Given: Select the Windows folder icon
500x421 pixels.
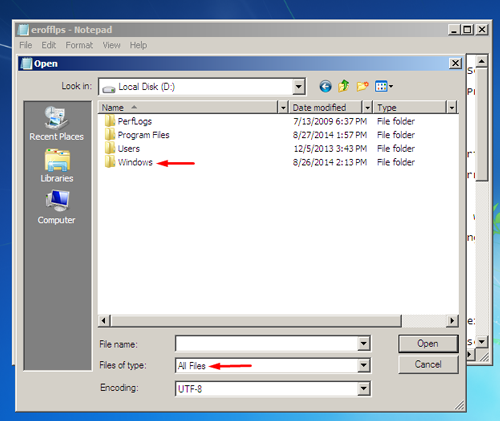Looking at the screenshot, I should [110, 162].
